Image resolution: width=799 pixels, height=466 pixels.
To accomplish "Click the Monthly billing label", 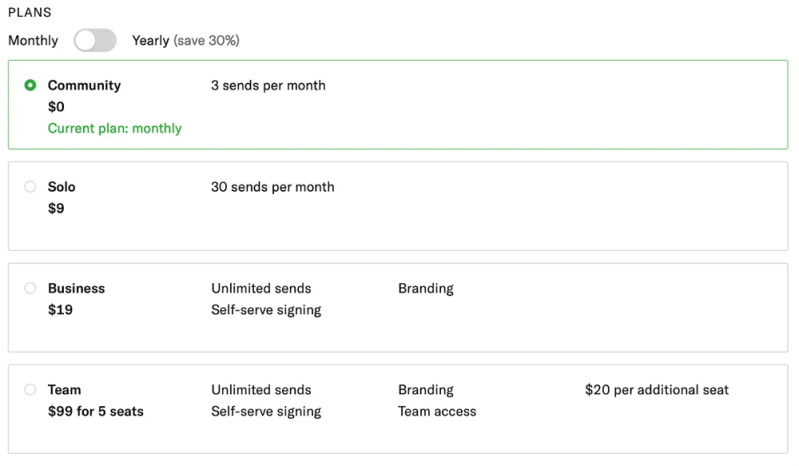I will click(x=33, y=41).
